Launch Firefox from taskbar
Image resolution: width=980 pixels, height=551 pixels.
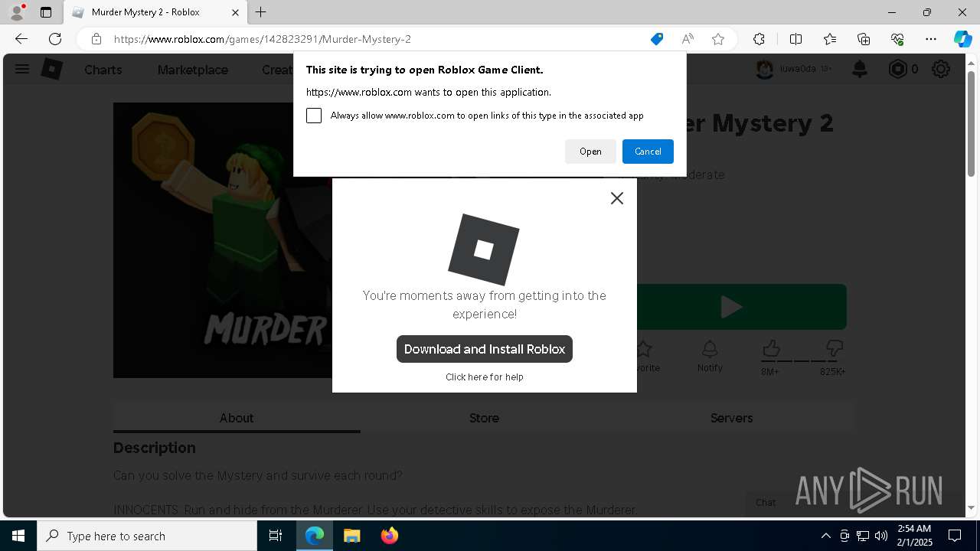(x=389, y=536)
